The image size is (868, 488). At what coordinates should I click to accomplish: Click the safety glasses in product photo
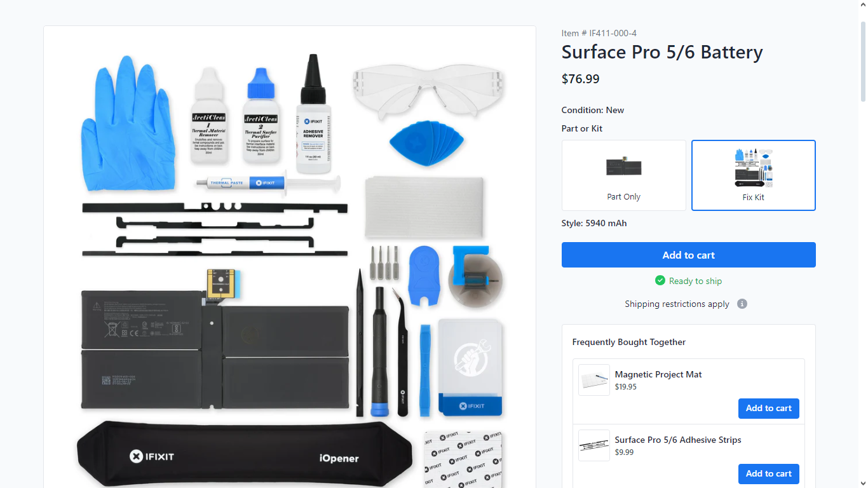[x=428, y=88]
